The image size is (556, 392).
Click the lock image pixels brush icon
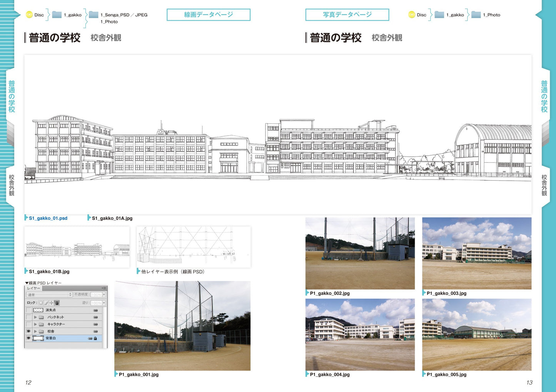(46, 303)
